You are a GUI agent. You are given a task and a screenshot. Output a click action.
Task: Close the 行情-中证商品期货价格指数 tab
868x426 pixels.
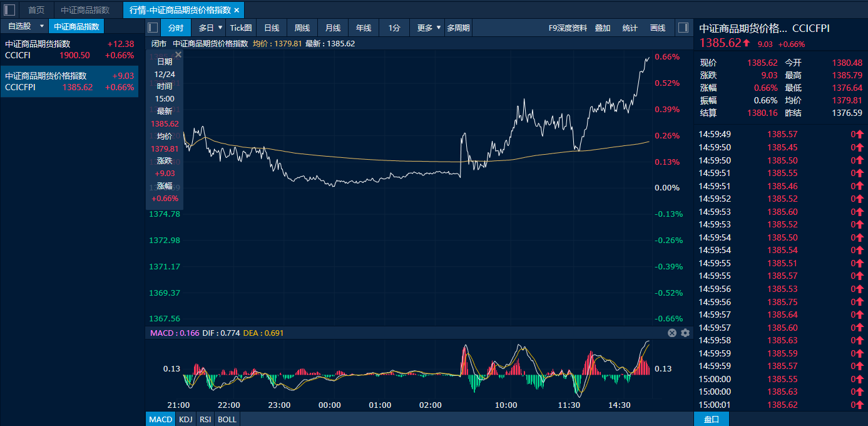tap(237, 10)
